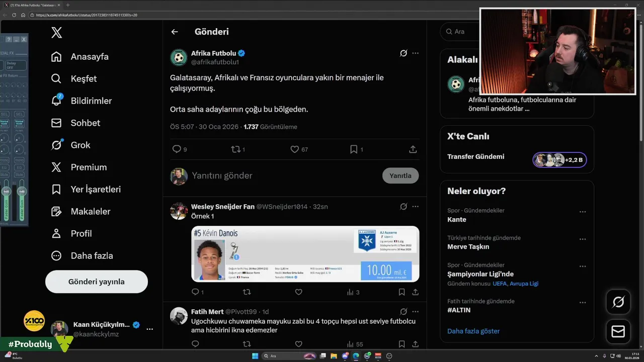Open Grok icon on Afrika Futbolu's post

pyautogui.click(x=403, y=53)
